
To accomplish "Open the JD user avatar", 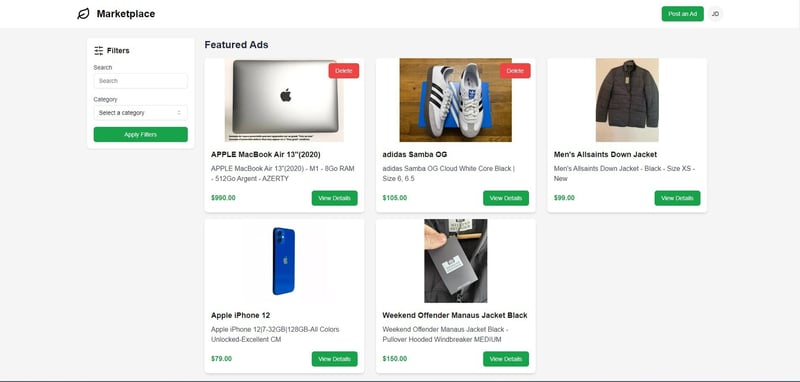I will click(715, 14).
